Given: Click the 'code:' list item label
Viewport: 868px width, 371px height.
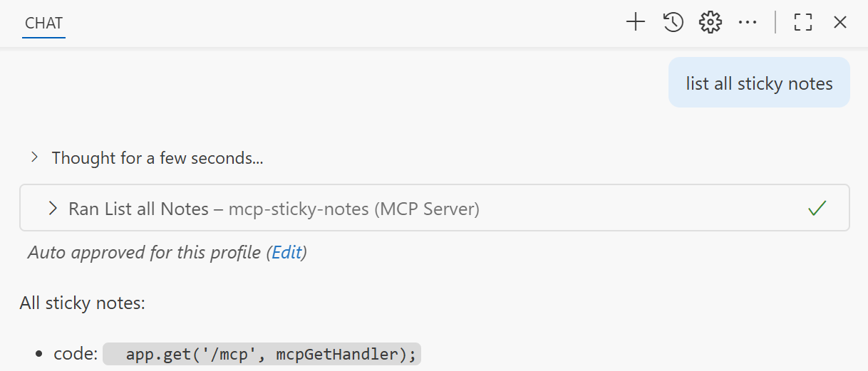Looking at the screenshot, I should (76, 354).
